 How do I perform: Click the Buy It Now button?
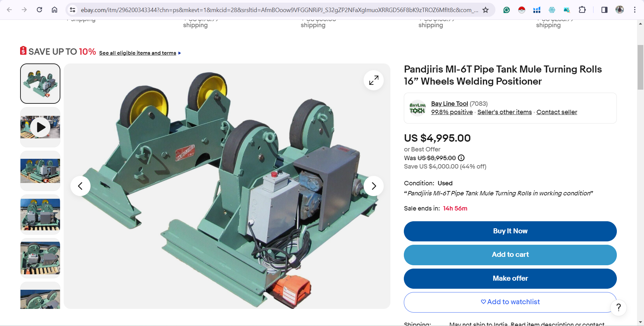coord(510,231)
